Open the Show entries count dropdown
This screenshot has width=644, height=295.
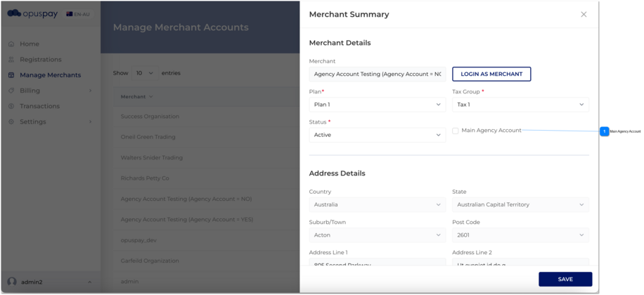tap(145, 73)
